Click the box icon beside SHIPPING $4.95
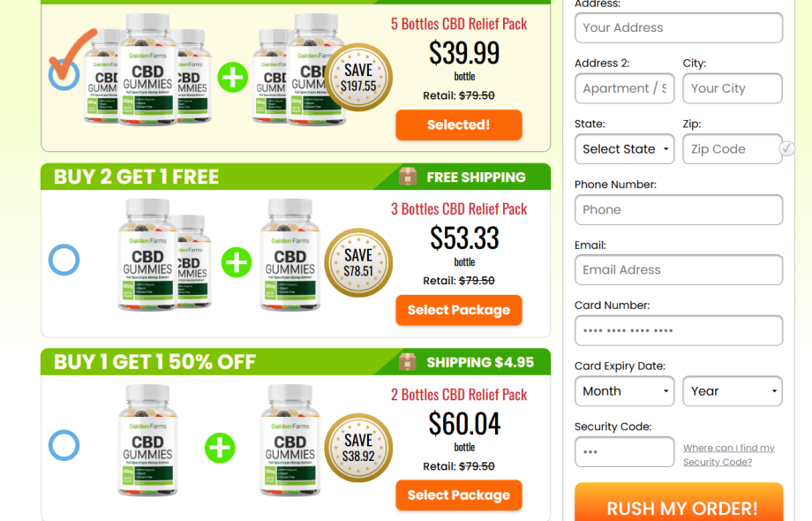 [408, 361]
